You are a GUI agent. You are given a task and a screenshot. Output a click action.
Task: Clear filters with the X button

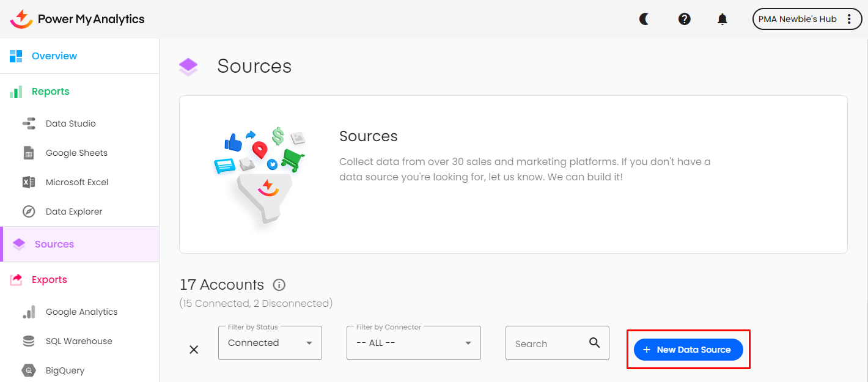[x=194, y=350]
